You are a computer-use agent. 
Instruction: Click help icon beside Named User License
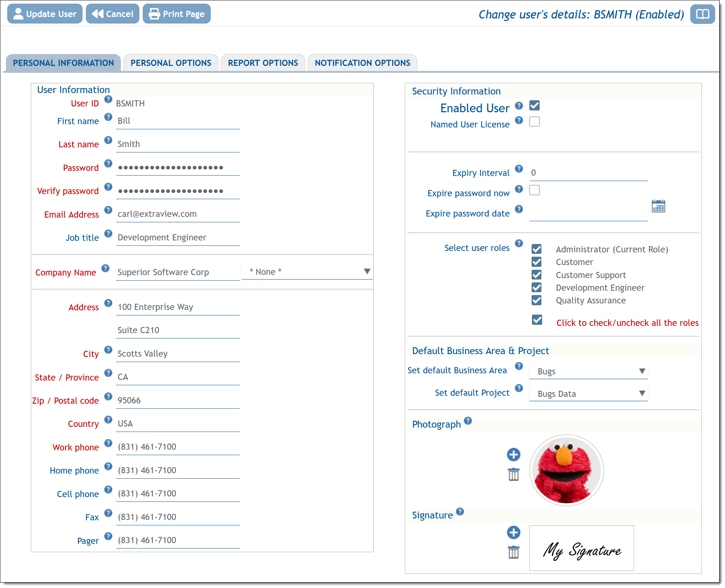(519, 120)
